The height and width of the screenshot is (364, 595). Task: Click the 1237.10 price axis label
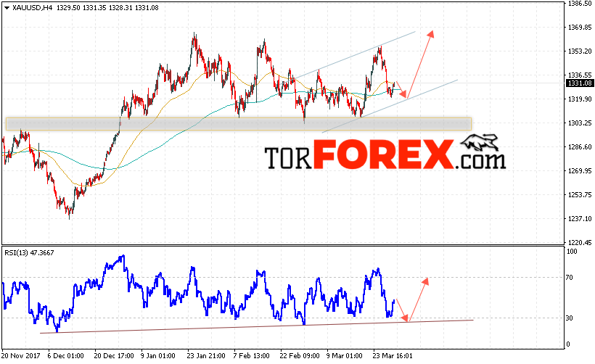580,218
